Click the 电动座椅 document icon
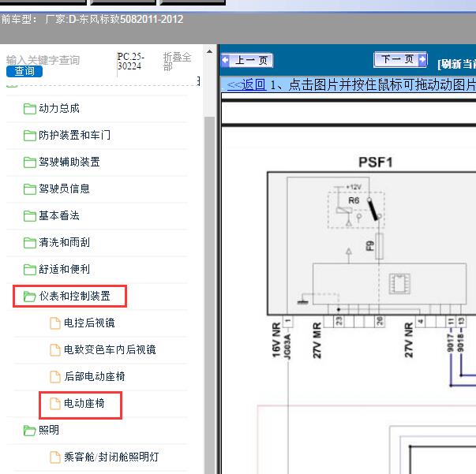This screenshot has width=476, height=474. 55,404
